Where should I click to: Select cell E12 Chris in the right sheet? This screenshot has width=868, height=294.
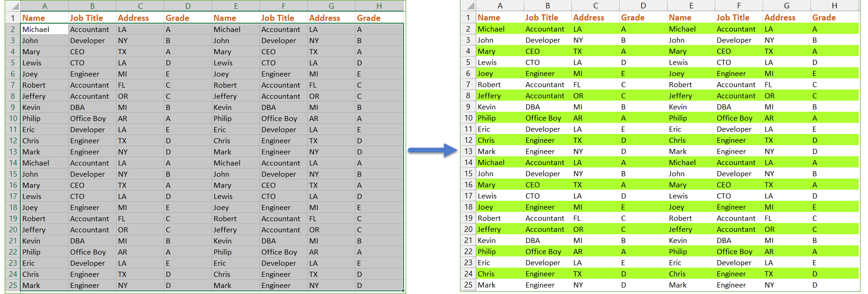[x=691, y=140]
